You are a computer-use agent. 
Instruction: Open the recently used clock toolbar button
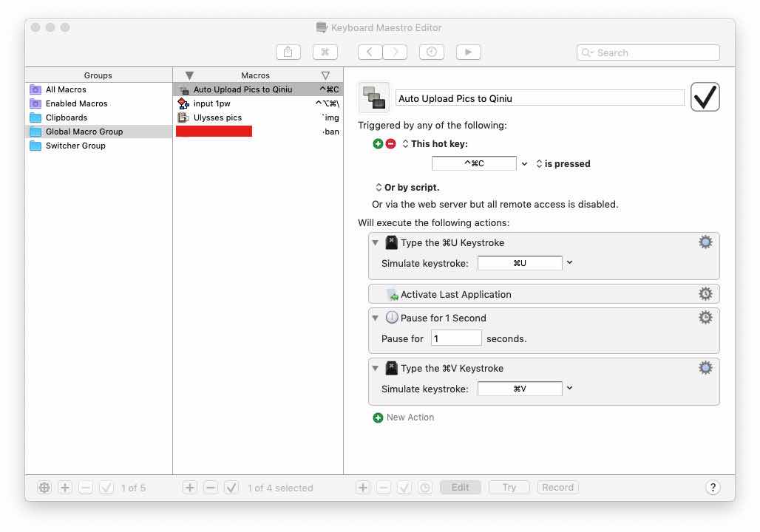tap(431, 52)
